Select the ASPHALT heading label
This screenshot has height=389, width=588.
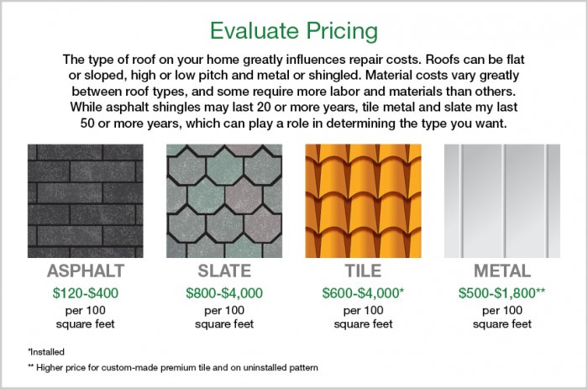(x=86, y=271)
